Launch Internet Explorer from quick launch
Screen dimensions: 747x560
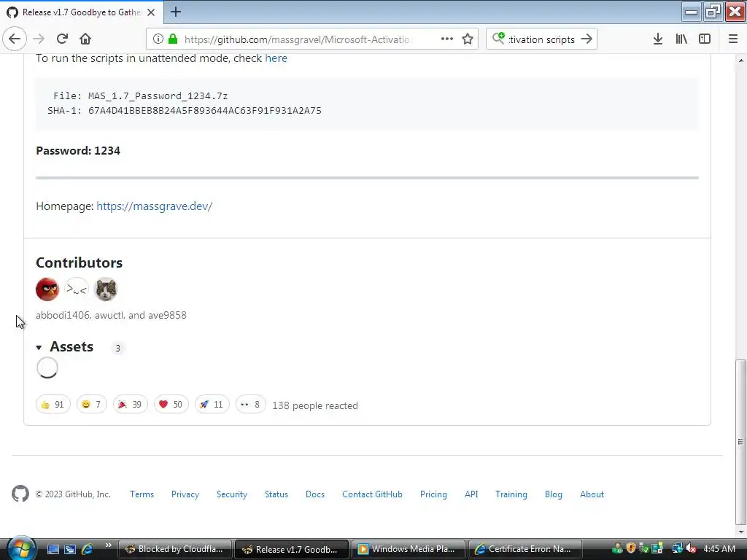click(x=88, y=549)
